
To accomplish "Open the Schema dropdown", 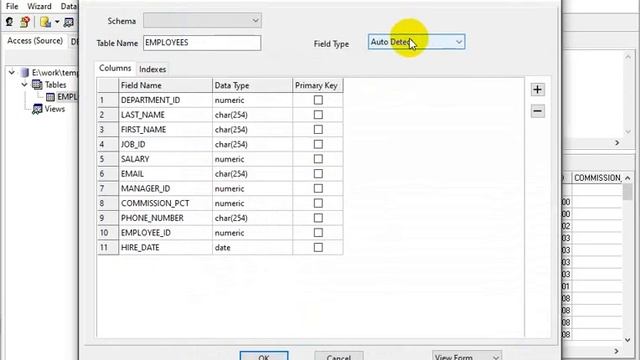I will [x=202, y=20].
